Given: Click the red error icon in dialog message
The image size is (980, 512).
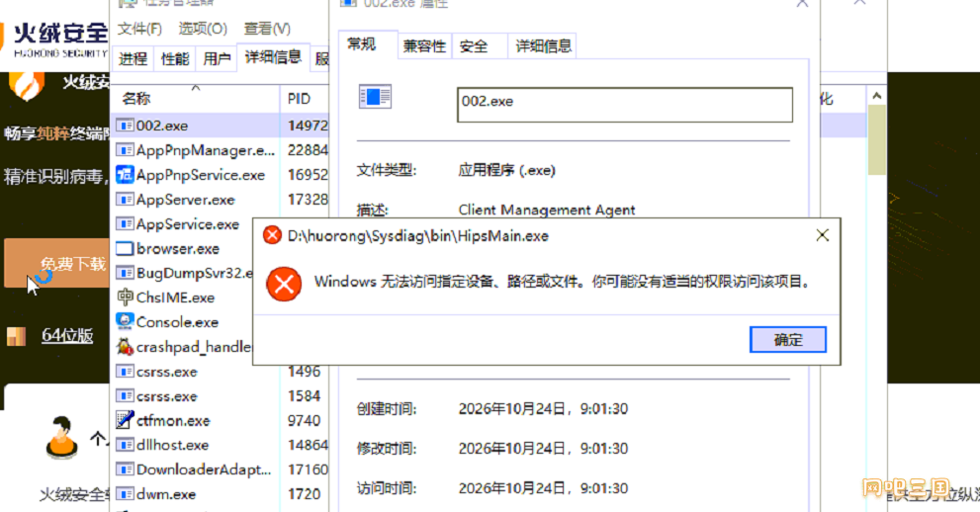Looking at the screenshot, I should click(284, 284).
